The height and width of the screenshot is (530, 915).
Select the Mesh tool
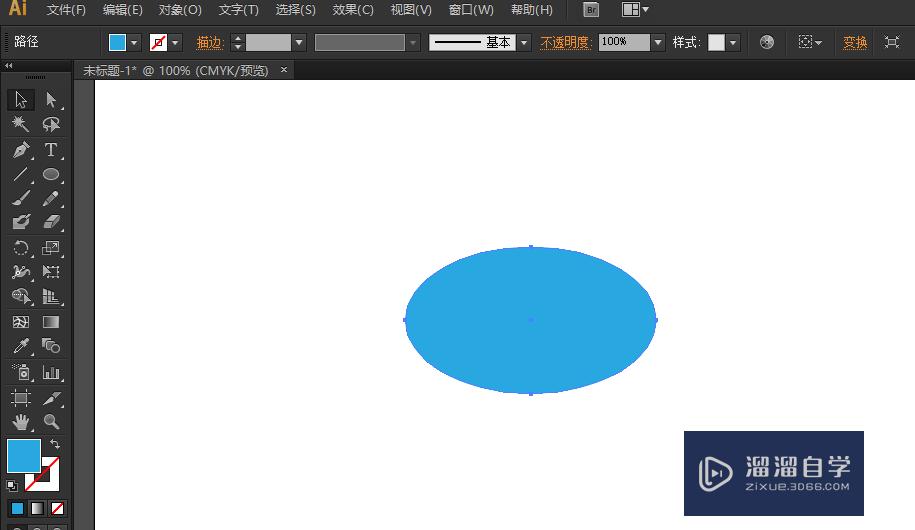coord(21,322)
